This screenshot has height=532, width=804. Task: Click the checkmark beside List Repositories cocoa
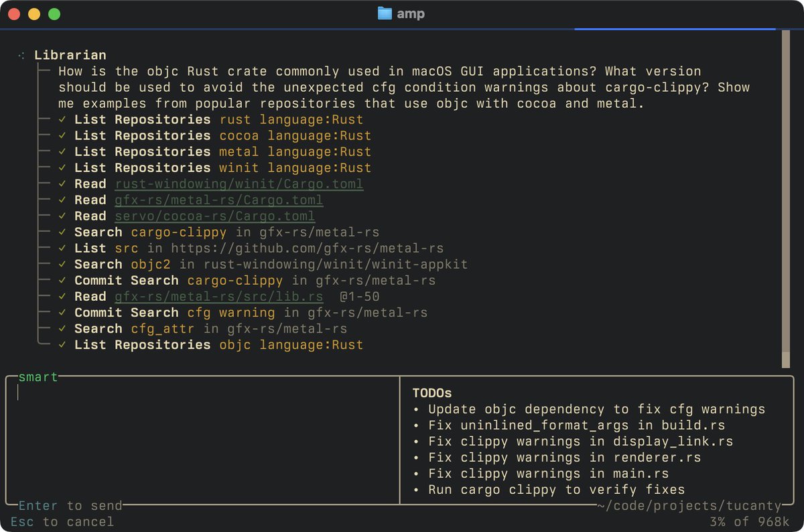coord(62,136)
